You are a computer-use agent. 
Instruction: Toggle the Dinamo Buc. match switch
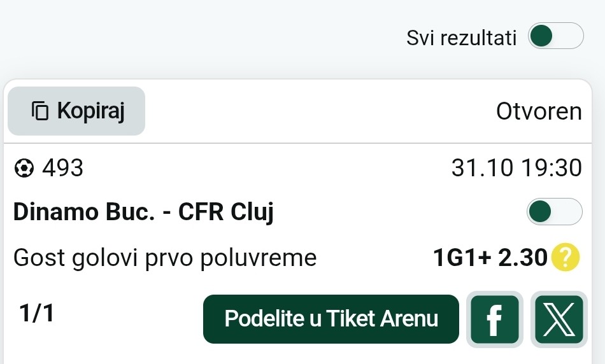click(x=554, y=212)
